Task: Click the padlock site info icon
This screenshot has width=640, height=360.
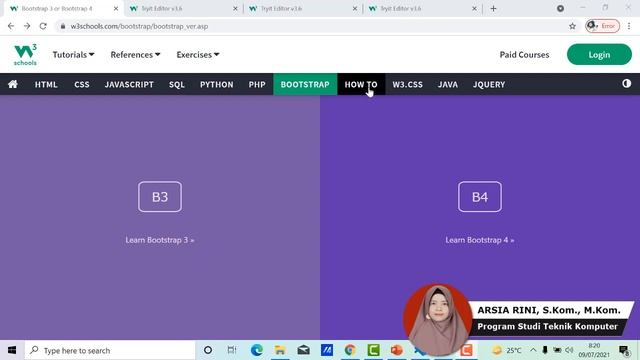Action: (62, 26)
